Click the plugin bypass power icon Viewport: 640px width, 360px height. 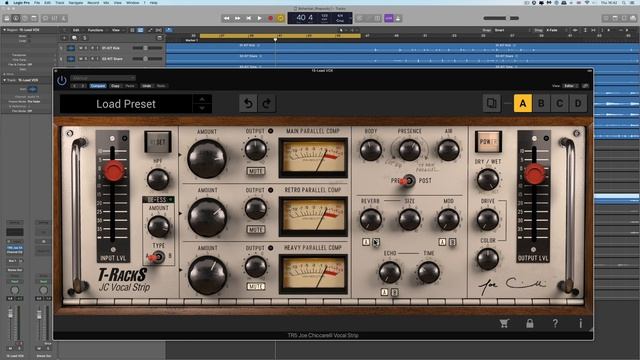coord(62,81)
